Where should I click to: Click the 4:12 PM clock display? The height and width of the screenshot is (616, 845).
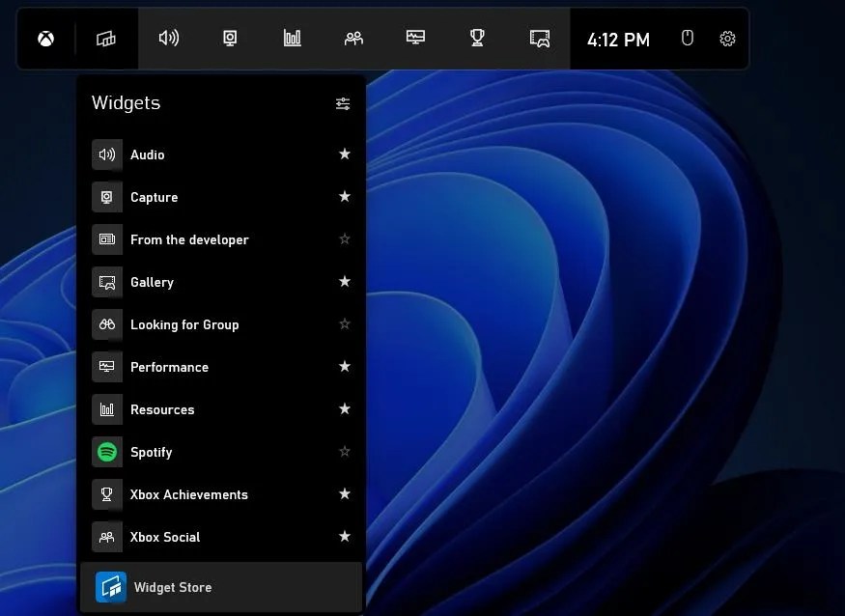[x=618, y=41]
